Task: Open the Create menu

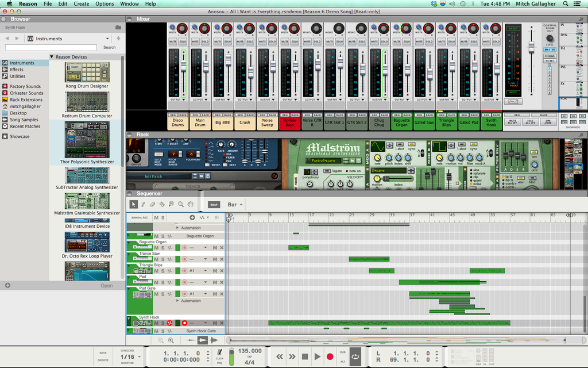Action: click(x=82, y=3)
